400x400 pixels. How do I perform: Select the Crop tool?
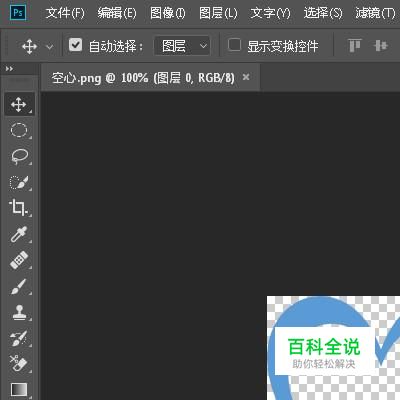click(x=19, y=208)
